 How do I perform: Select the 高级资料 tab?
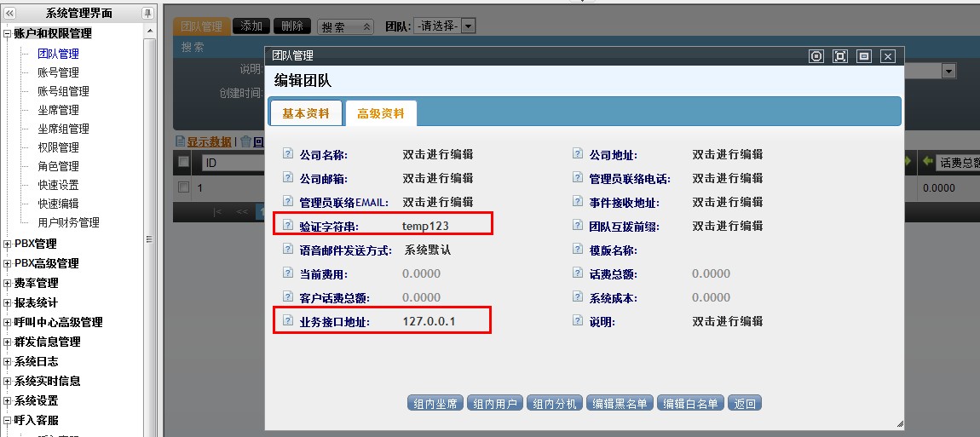click(x=380, y=113)
